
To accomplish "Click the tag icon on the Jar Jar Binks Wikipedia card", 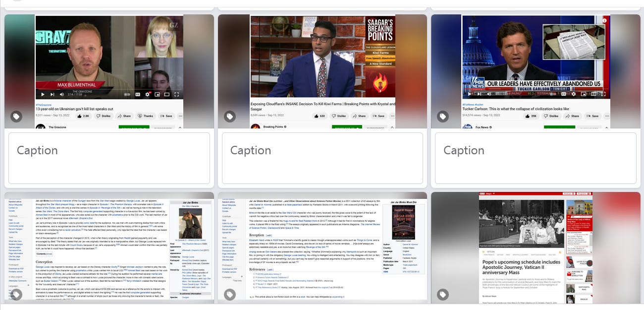I will (x=16, y=295).
